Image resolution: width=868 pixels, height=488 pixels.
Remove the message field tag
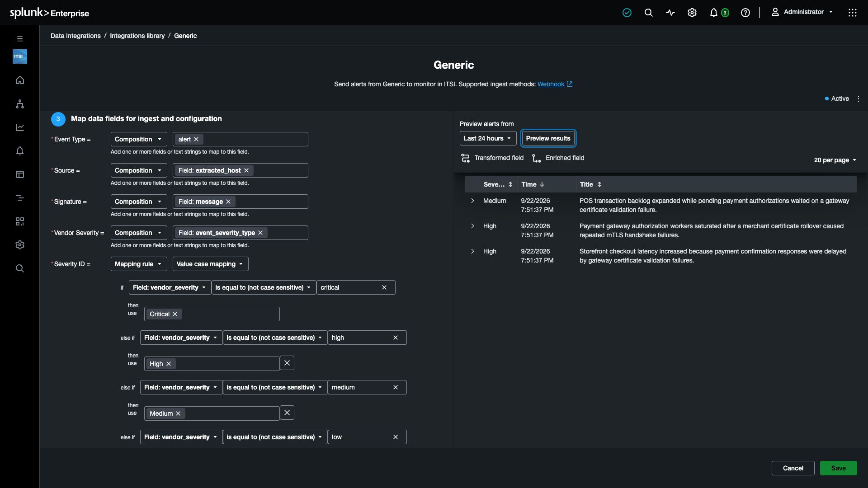228,202
